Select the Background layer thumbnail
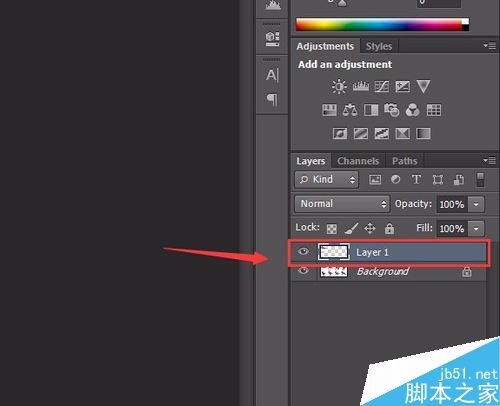This screenshot has height=406, width=500. pos(334,272)
